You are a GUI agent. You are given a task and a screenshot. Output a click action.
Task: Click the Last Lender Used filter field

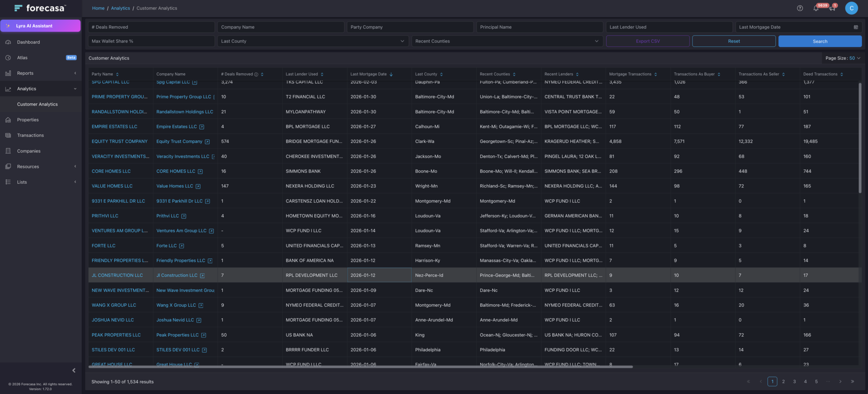(669, 27)
